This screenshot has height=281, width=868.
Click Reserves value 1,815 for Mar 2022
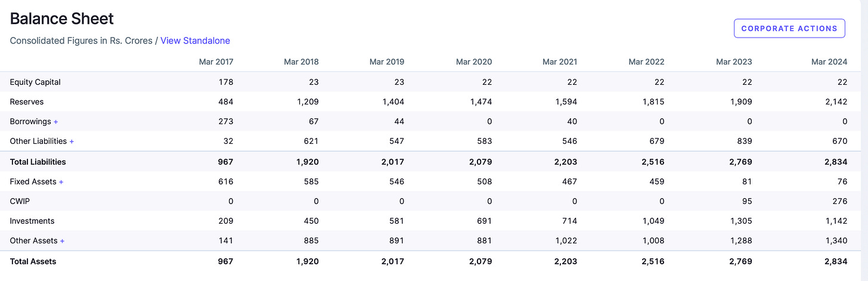pyautogui.click(x=653, y=102)
